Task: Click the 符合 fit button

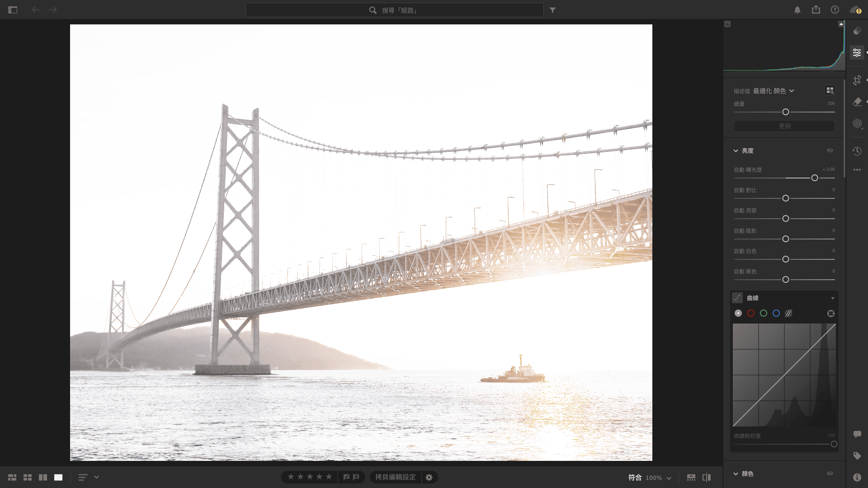Action: (x=635, y=478)
